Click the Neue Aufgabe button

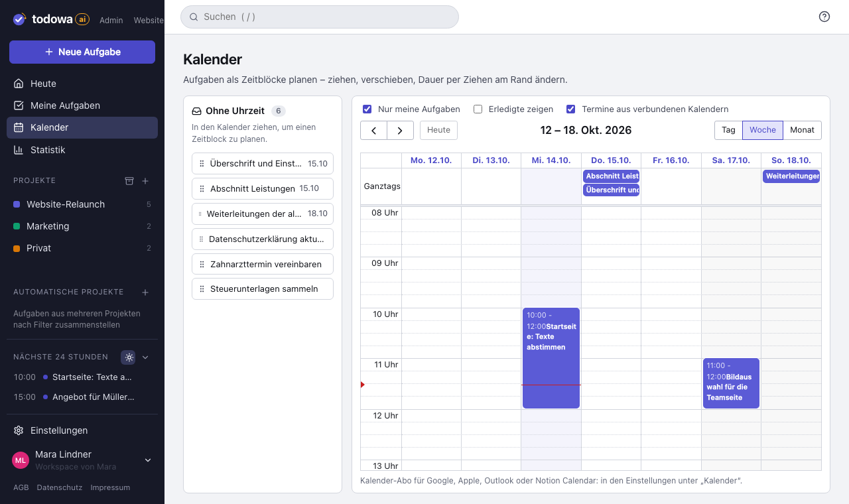82,52
